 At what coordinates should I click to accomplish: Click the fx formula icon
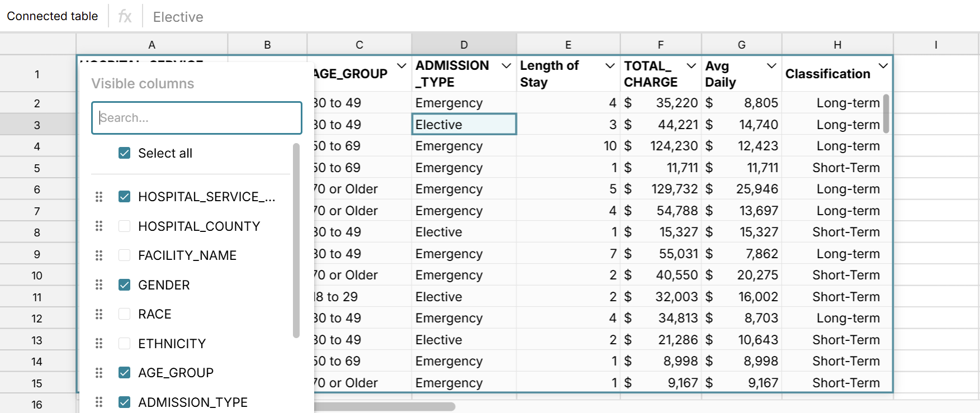pos(125,17)
